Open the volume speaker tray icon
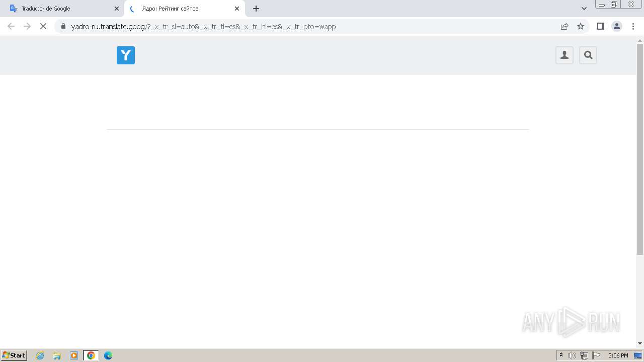Viewport: 644px width, 362px height. pyautogui.click(x=572, y=355)
